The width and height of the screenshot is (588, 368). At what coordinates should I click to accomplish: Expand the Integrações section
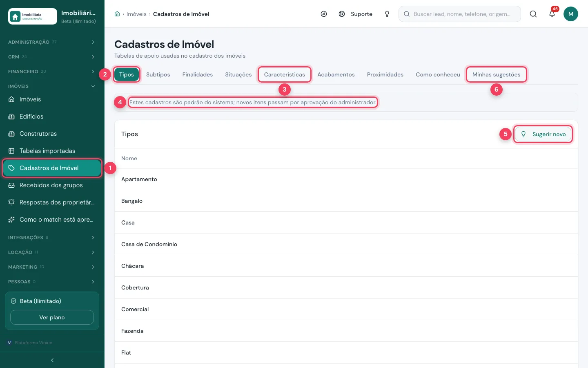coord(52,238)
